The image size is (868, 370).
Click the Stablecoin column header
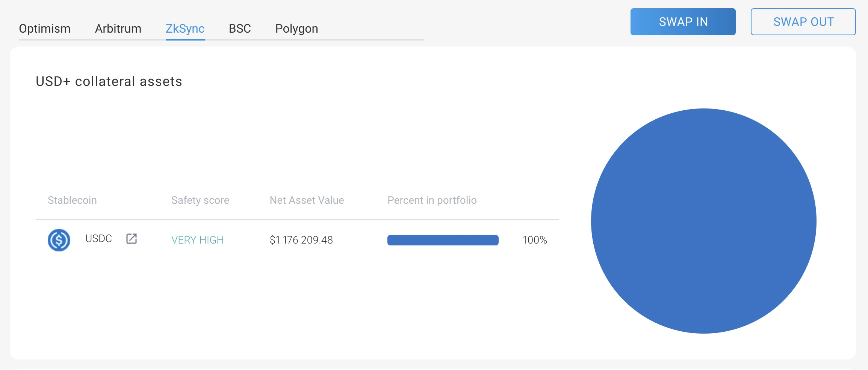pos(72,200)
